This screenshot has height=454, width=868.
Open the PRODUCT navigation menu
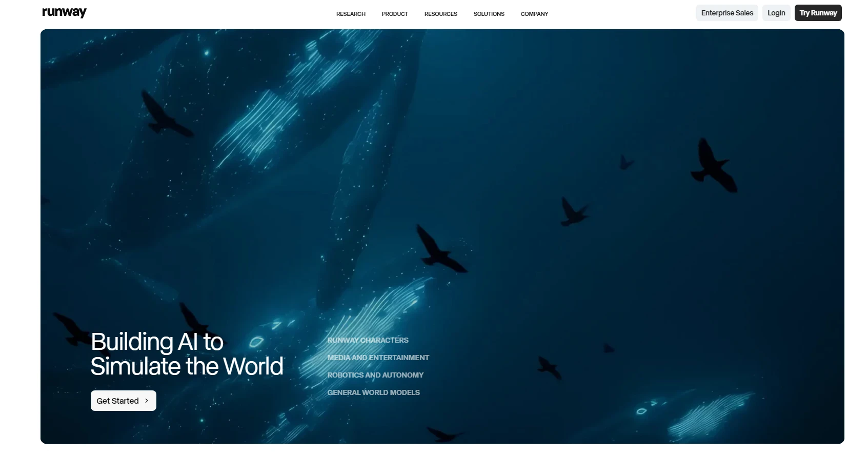tap(395, 14)
